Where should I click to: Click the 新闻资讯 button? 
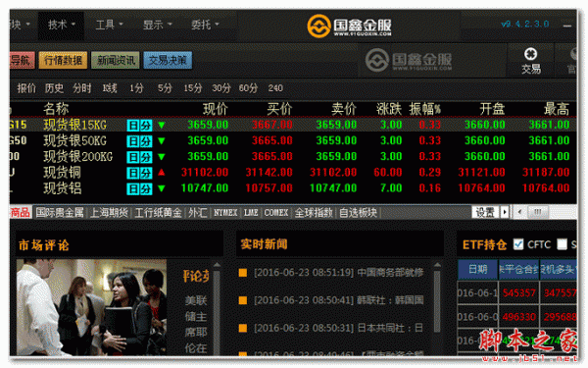click(116, 61)
